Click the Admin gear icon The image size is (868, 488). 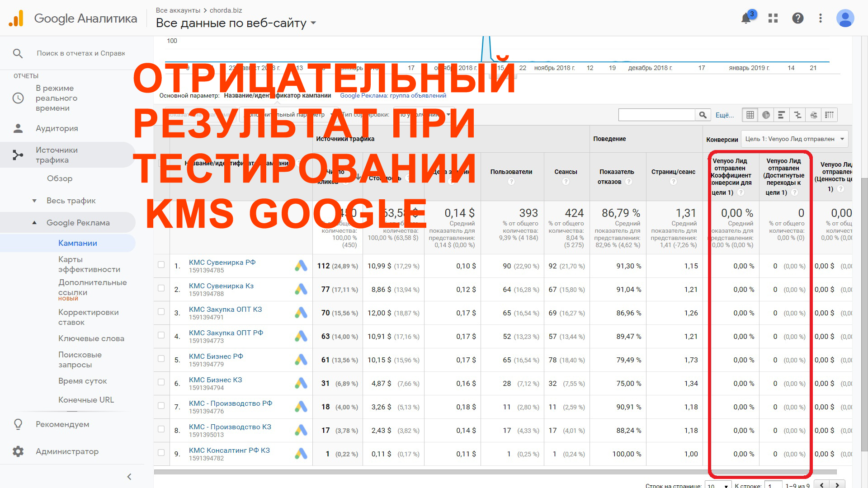click(18, 451)
